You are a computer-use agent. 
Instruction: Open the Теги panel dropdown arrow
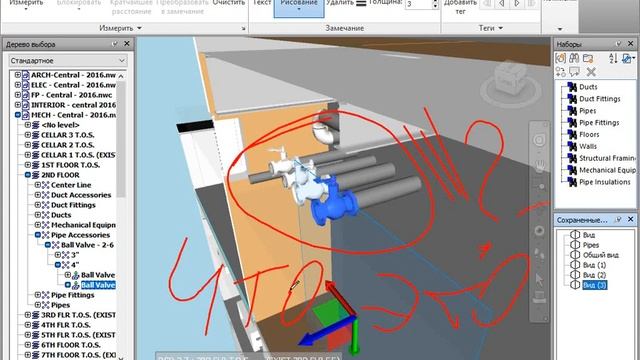(500, 28)
